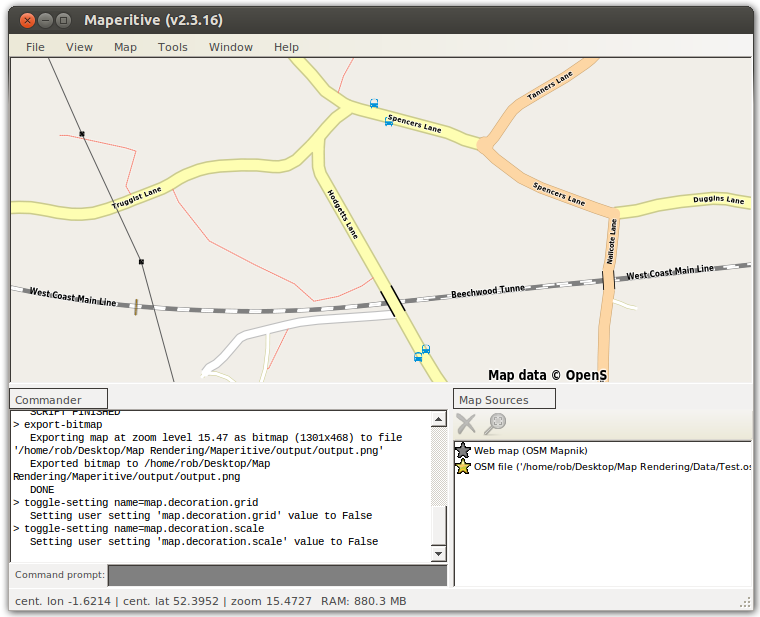The width and height of the screenshot is (760, 617).
Task: Click lower power tower marker on black line
Action: coord(142,262)
